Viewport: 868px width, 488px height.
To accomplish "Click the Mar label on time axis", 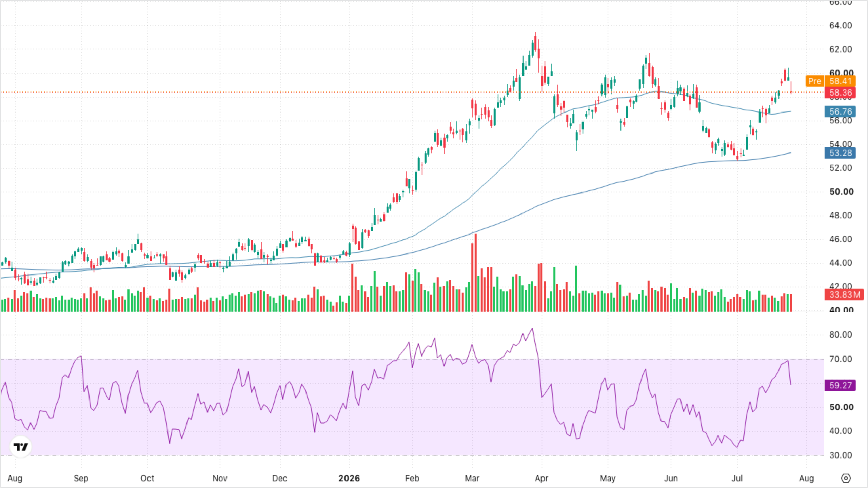I will (x=472, y=478).
